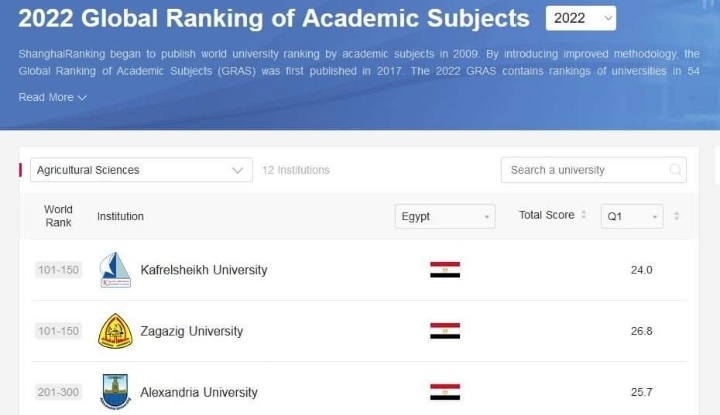The width and height of the screenshot is (720, 415).
Task: Sort the Q1 indicator column
Action: click(x=677, y=216)
